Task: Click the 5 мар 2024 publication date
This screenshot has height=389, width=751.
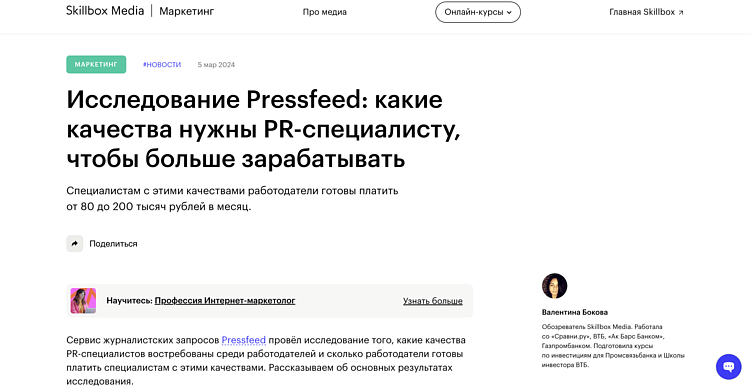Action: (216, 65)
